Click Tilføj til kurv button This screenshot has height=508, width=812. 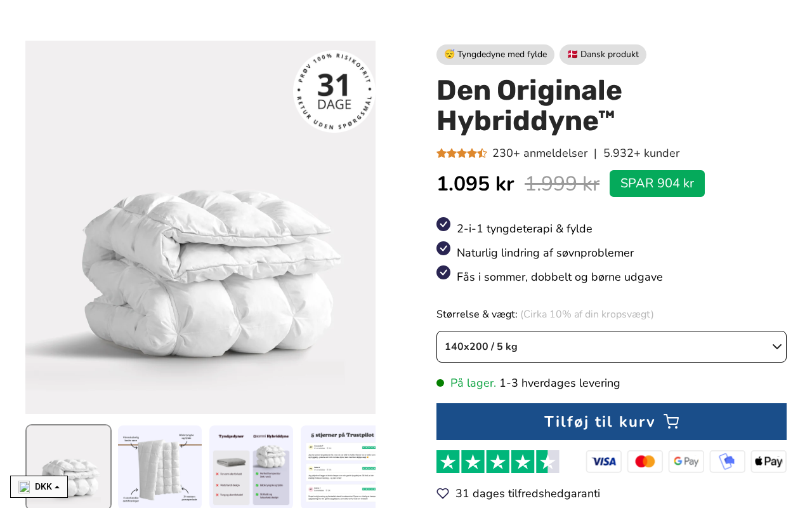(x=611, y=422)
